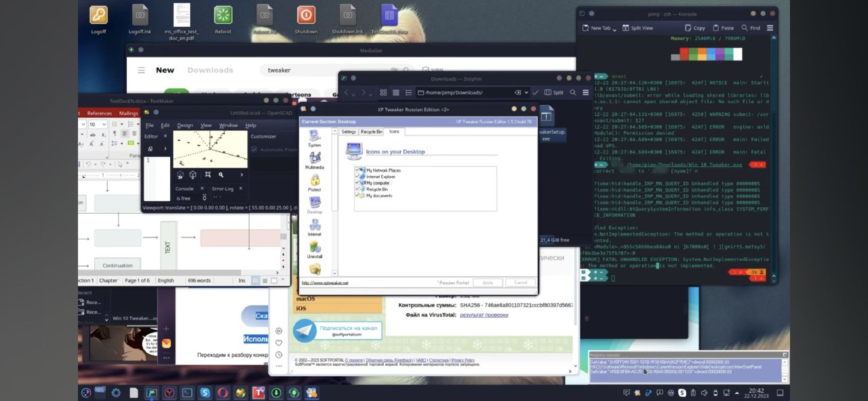Toggle Recycle Bin desktop icon checkbox
Image resolution: width=868 pixels, height=401 pixels.
click(358, 189)
